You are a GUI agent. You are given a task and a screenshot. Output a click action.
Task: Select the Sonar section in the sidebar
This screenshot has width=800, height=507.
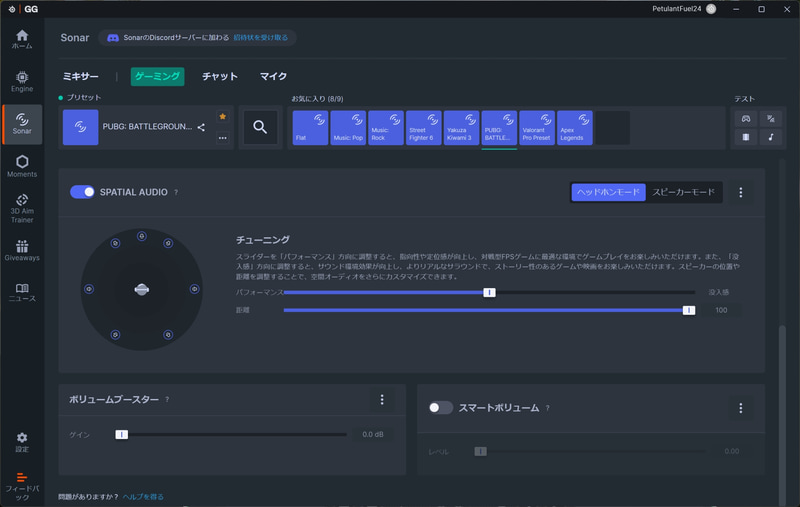click(22, 124)
